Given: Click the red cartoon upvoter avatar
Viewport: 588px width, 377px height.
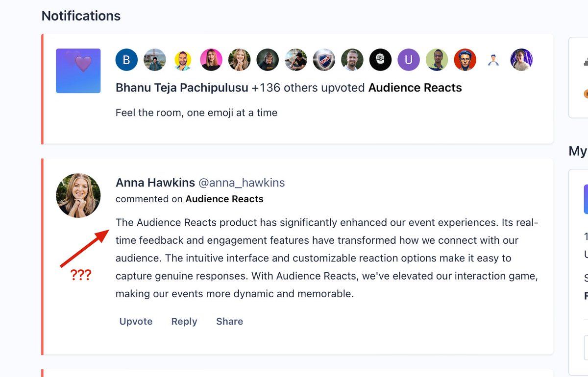Looking at the screenshot, I should click(x=465, y=60).
